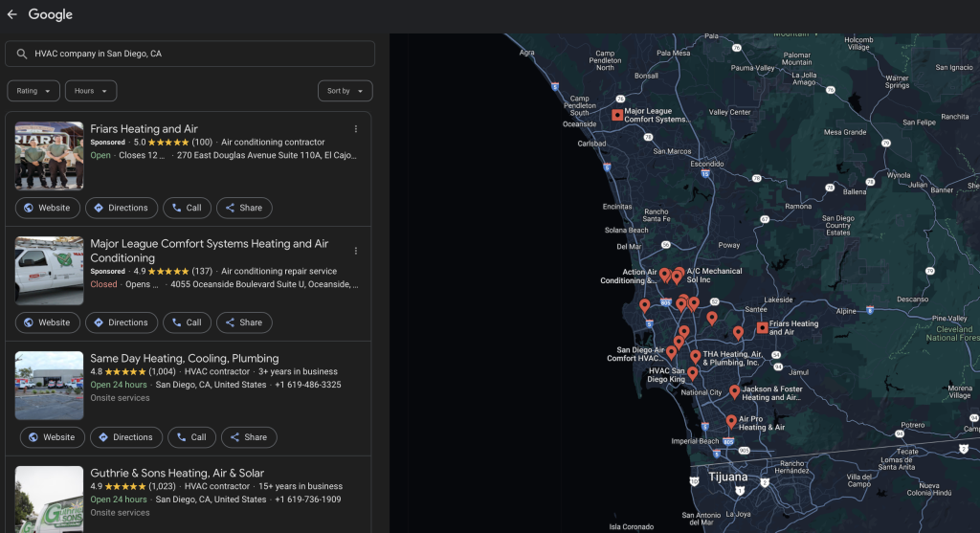Open Website for Major League Comfort Systems
Viewport: 980px width, 533px height.
pos(48,322)
